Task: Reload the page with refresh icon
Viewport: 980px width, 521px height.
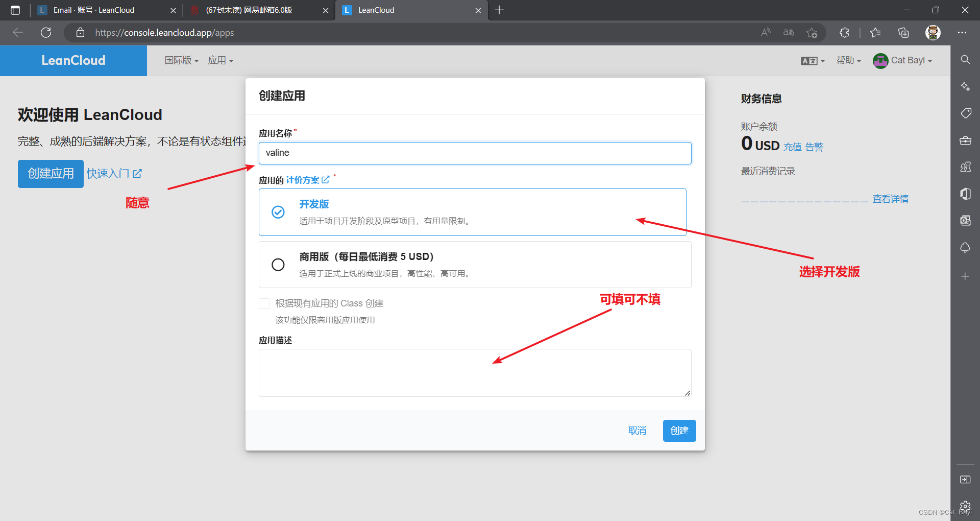Action: [46, 33]
